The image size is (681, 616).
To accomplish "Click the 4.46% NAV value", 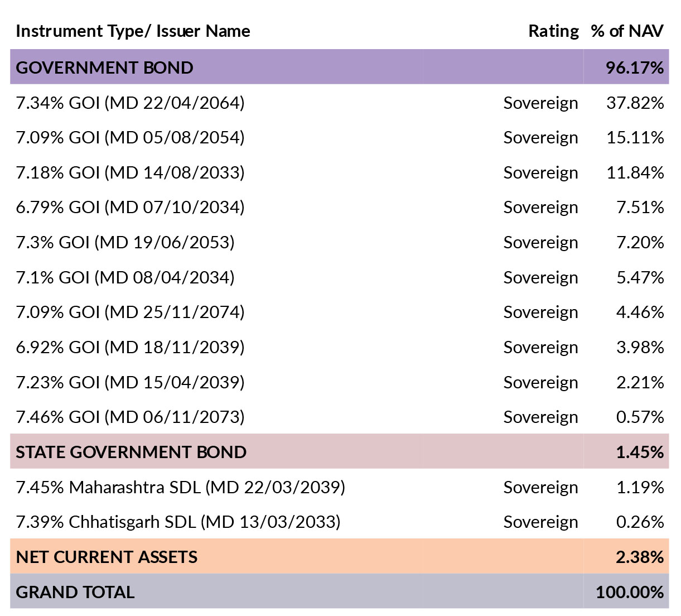I will (640, 312).
